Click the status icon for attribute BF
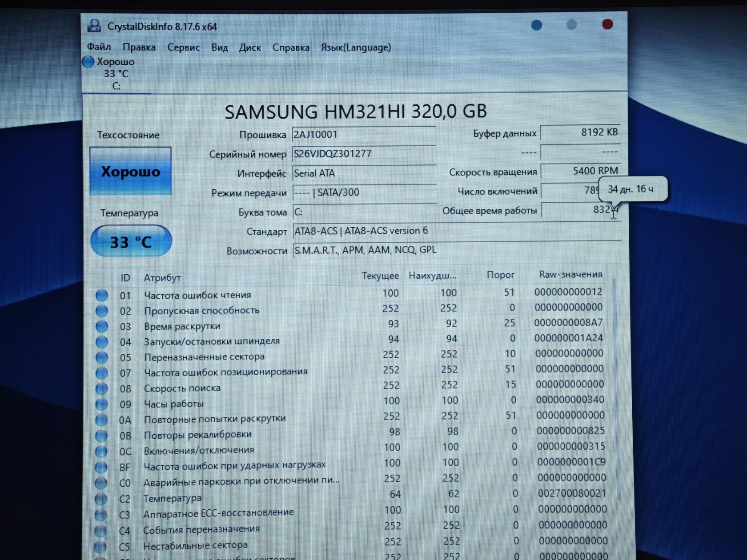This screenshot has height=560, width=747. point(101,467)
